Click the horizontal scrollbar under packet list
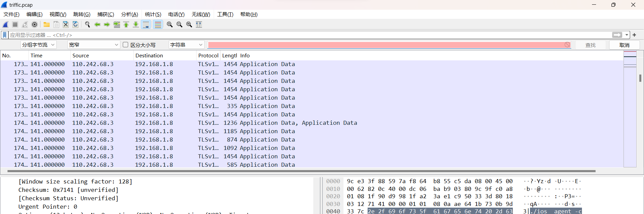 [x=301, y=171]
